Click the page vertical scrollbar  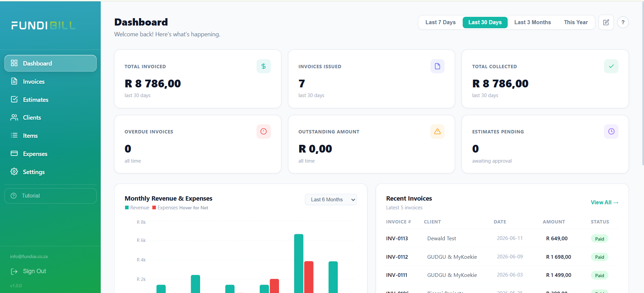click(x=643, y=83)
